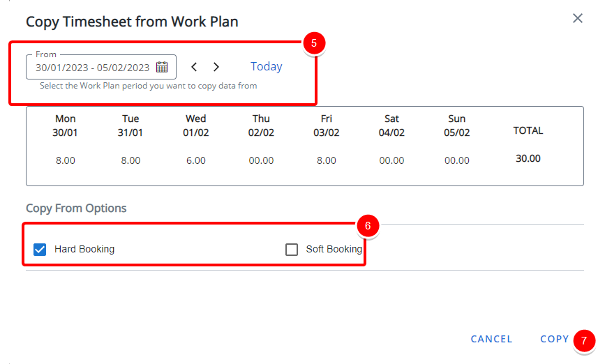
Task: Close the Copy Timesheet dialog
Action: pos(577,18)
